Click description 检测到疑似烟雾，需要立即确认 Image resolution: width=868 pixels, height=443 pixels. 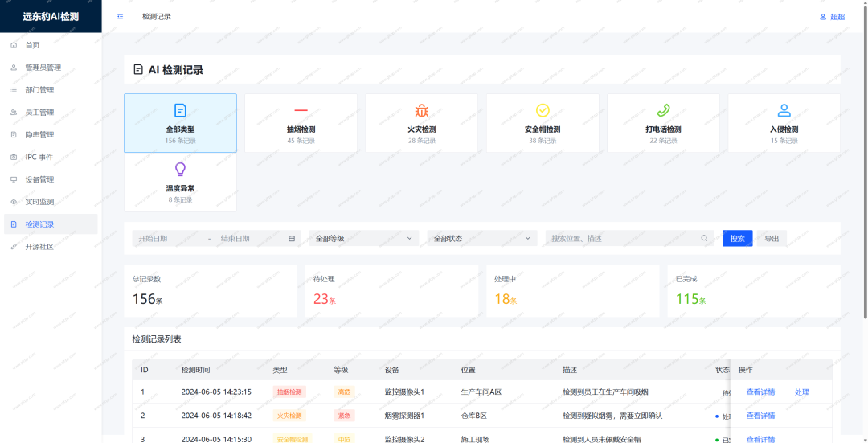(612, 416)
